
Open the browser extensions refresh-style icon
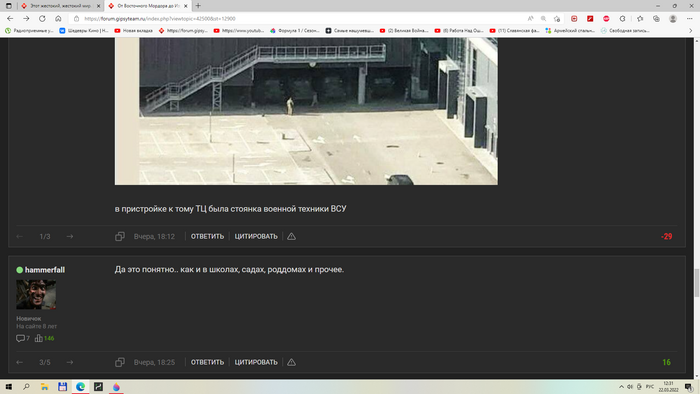(622, 19)
